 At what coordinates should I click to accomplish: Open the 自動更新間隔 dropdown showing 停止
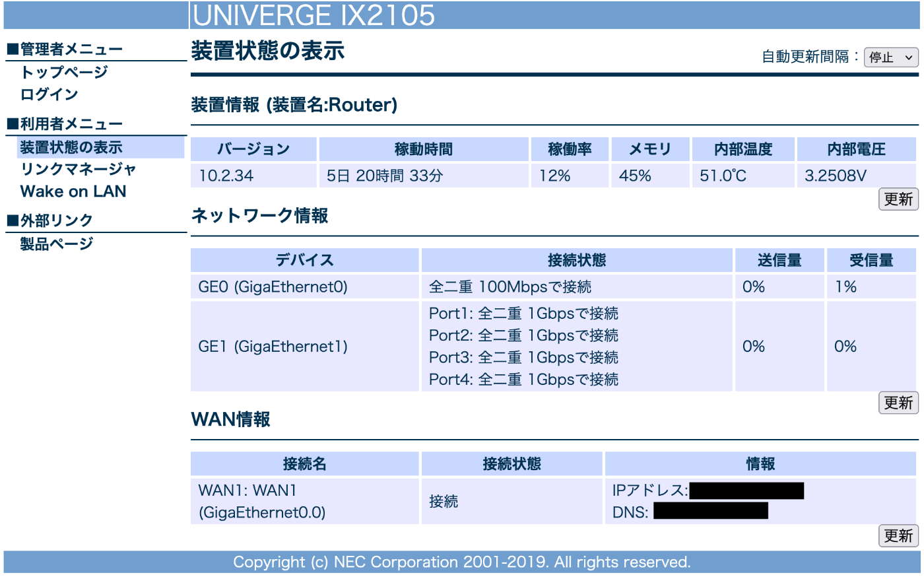[x=891, y=57]
